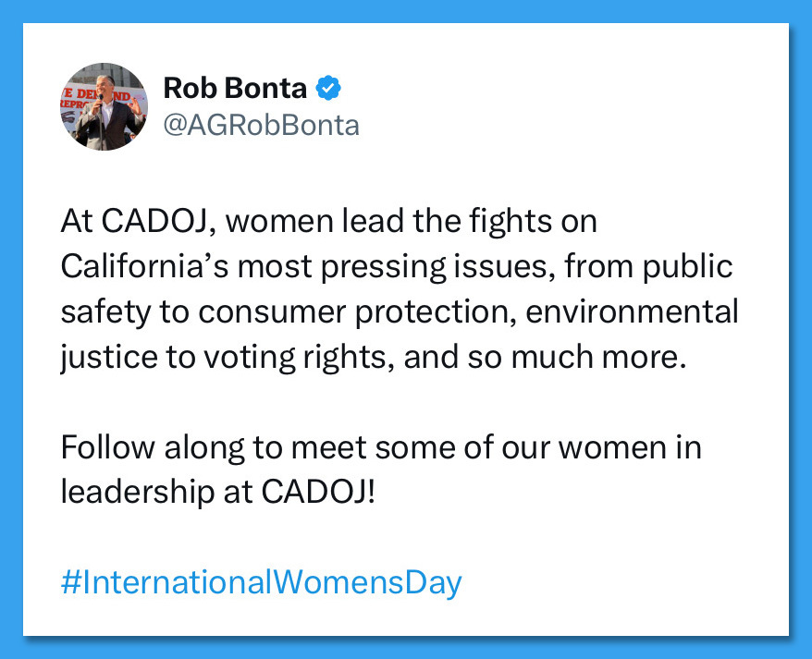Click the blue verified checkmark badge
The height and width of the screenshot is (659, 812).
(329, 88)
